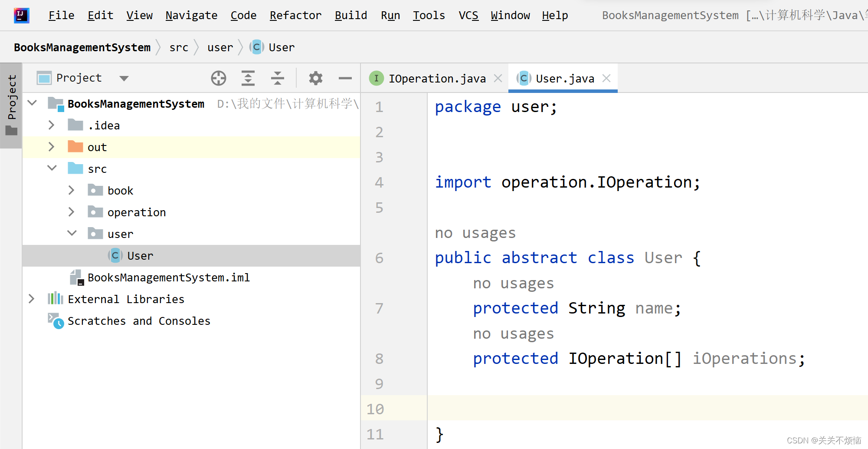Open the Build menu

351,16
